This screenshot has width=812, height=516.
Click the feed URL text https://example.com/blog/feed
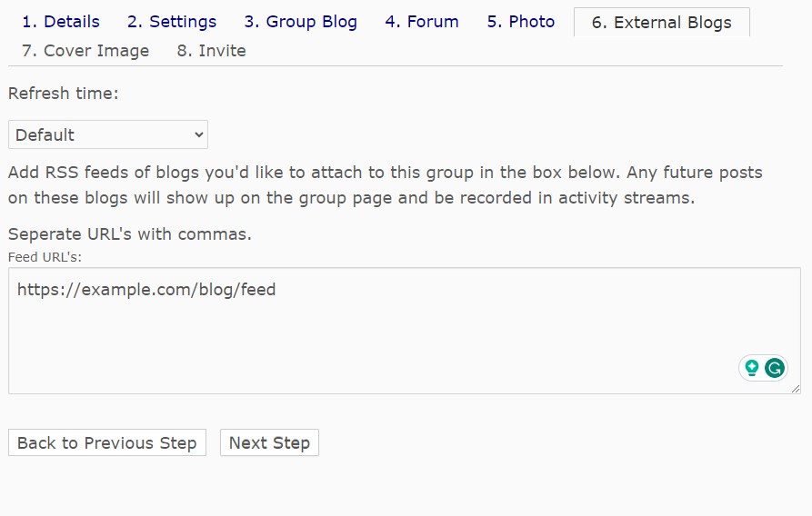pyautogui.click(x=146, y=289)
